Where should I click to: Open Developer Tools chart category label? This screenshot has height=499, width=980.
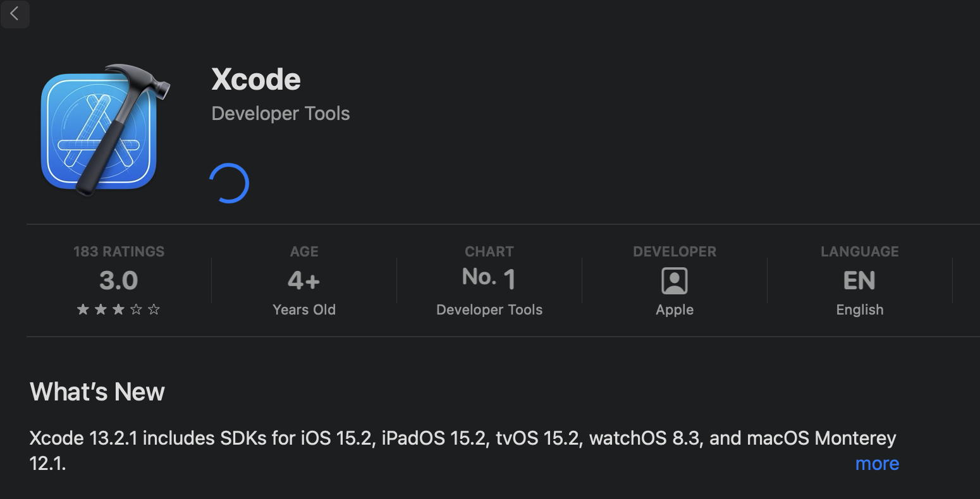coord(489,310)
